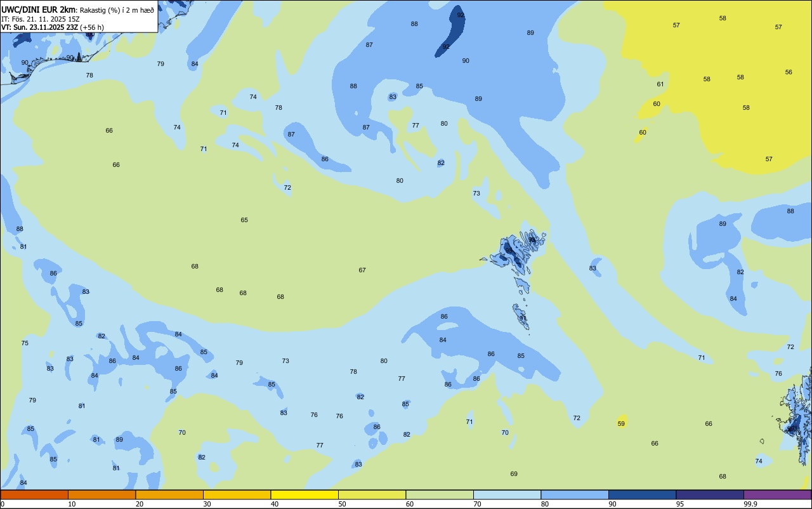
Task: Click the 'VT: Sun. 23.11.2025 23Z' line
Action: (39, 27)
